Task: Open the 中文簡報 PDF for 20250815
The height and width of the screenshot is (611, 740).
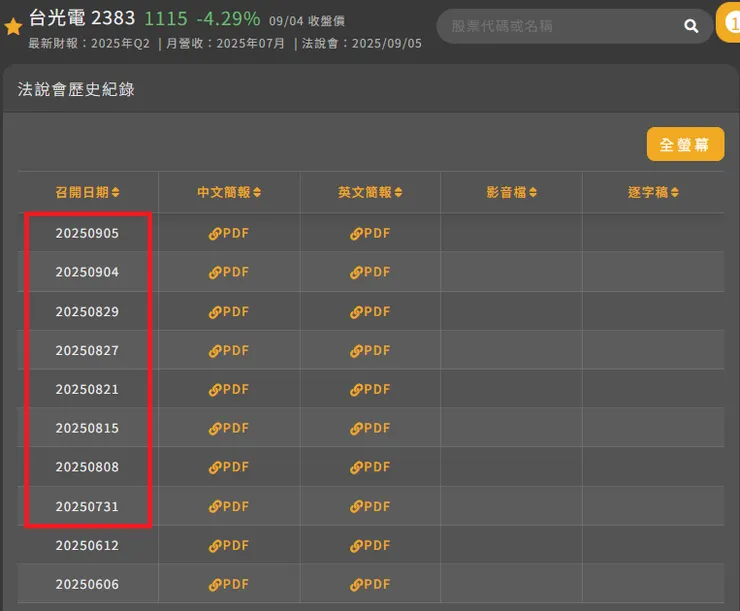Action: (x=229, y=428)
